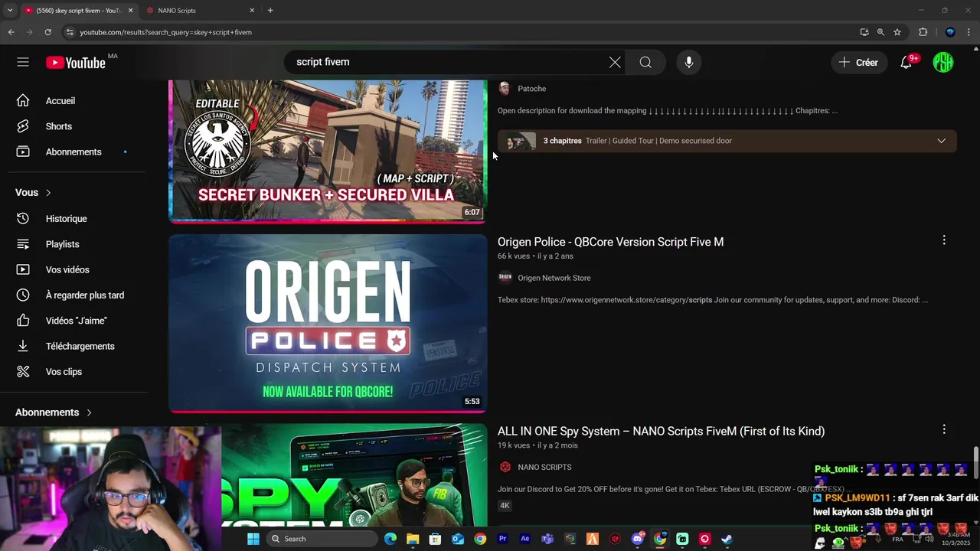Launch Premiere Pro from taskbar
This screenshot has width=980, height=551.
[503, 539]
